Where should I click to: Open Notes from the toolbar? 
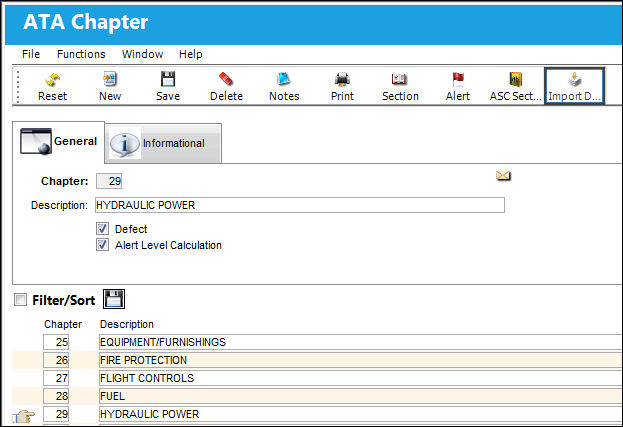click(284, 87)
